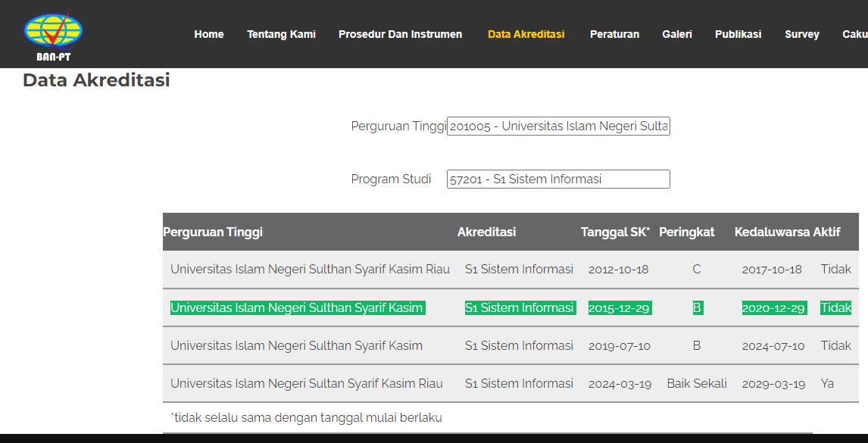Click highlighted 'Tidak' status cell
This screenshot has height=443, width=868.
(x=836, y=308)
